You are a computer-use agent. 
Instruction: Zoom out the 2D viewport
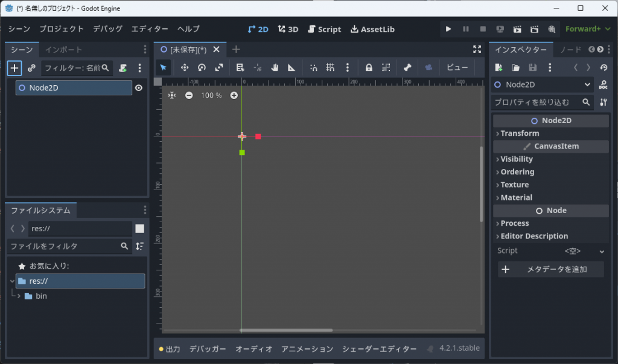(x=189, y=95)
